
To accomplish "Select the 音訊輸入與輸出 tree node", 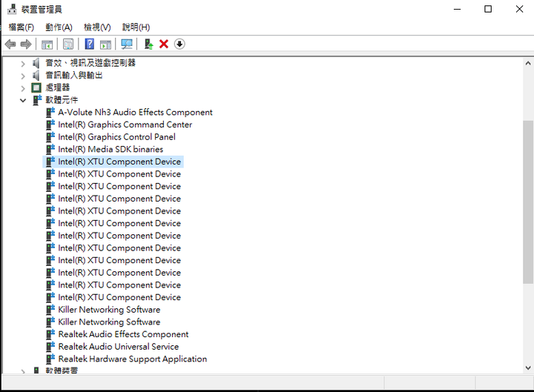I will coord(74,75).
